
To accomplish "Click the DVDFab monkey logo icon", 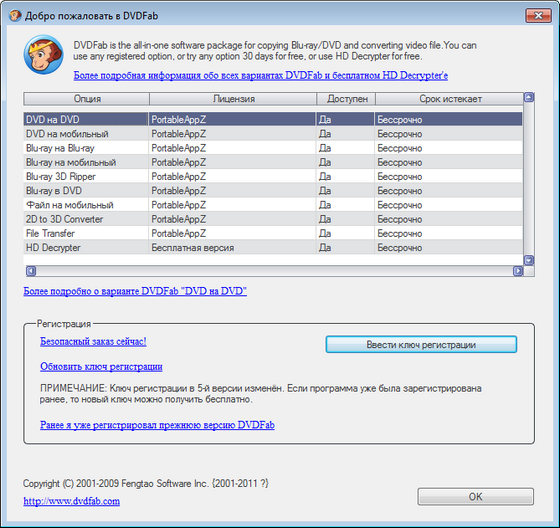I will coord(43,54).
